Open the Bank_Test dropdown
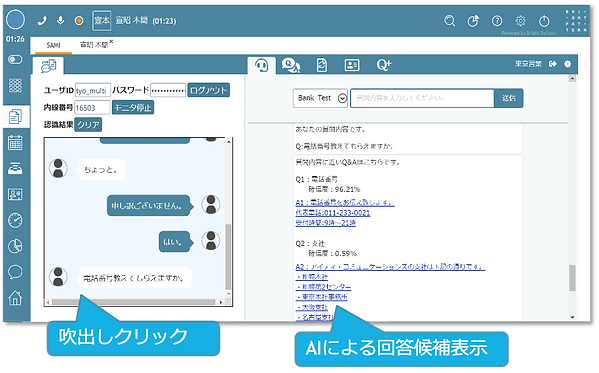Image resolution: width=599 pixels, height=373 pixels. point(320,98)
